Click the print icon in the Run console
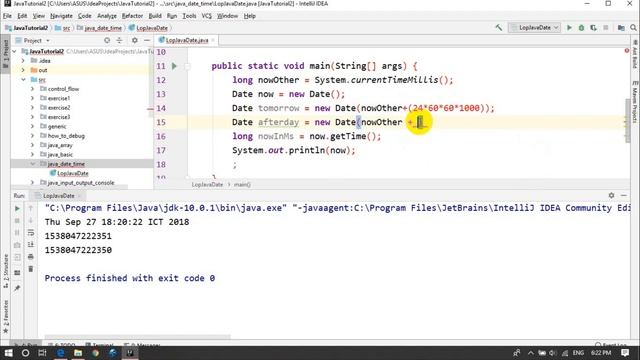 [x=31, y=257]
